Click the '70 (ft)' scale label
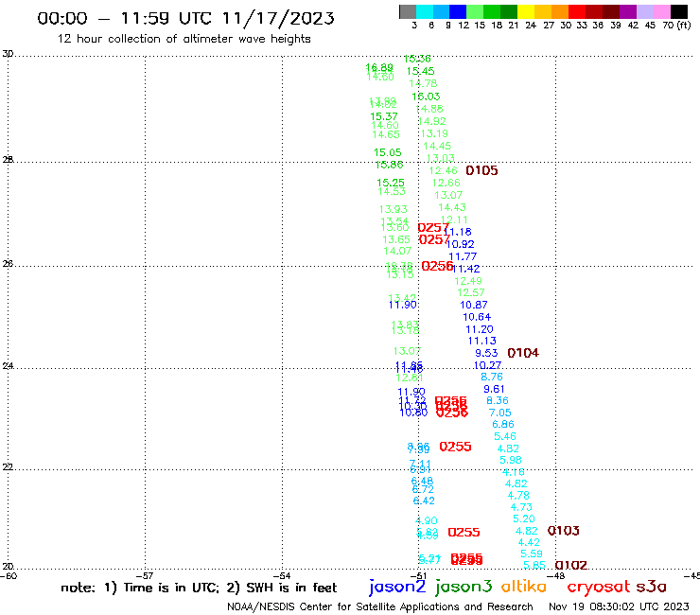This screenshot has height=615, width=700. pyautogui.click(x=676, y=25)
